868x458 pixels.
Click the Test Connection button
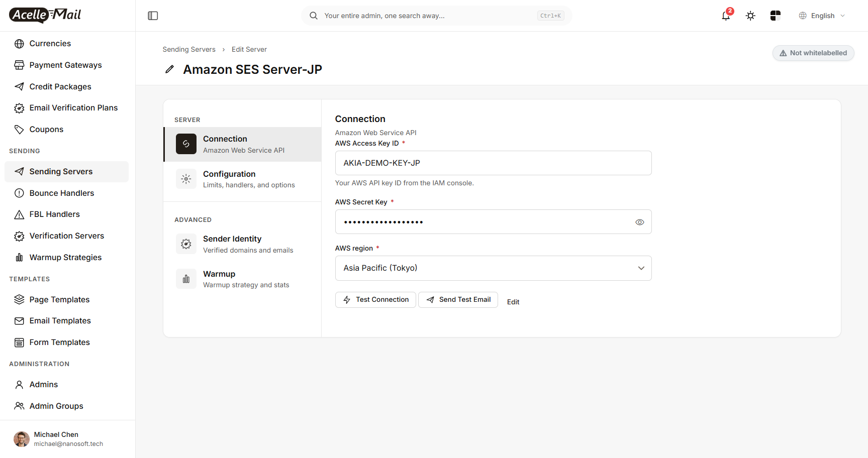375,300
